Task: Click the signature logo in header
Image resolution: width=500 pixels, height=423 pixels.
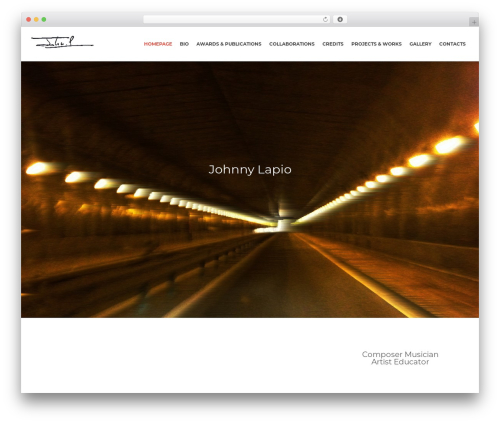Action: point(62,42)
